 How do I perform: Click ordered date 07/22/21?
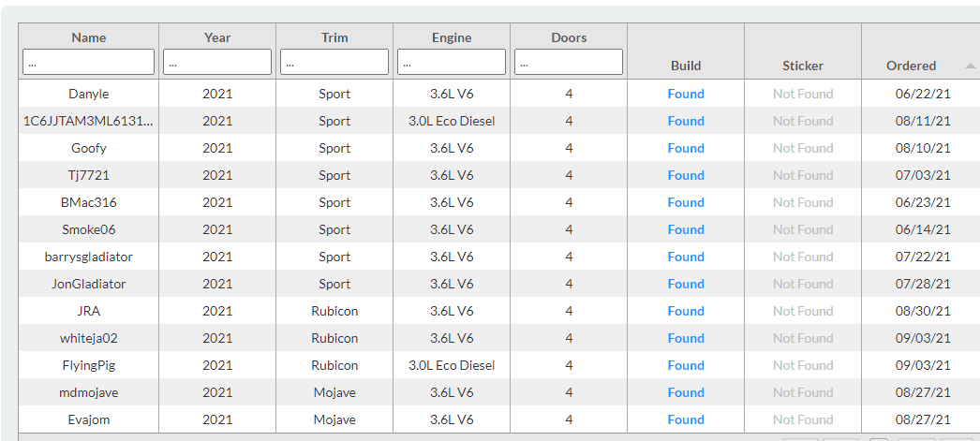(x=923, y=257)
